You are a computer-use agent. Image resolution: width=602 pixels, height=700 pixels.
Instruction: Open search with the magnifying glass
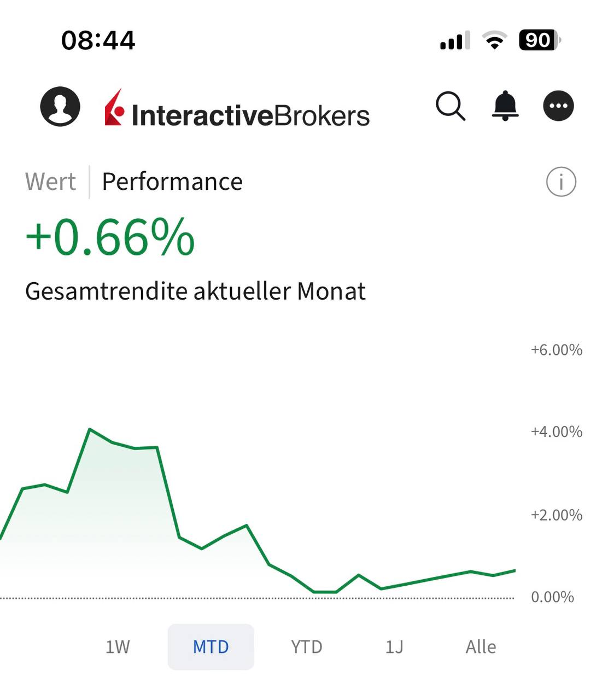(451, 106)
